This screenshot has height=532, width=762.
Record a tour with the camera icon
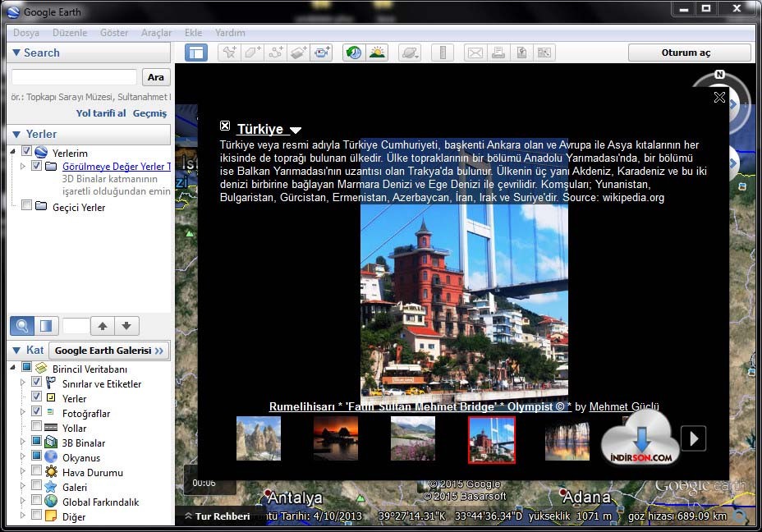click(x=322, y=53)
